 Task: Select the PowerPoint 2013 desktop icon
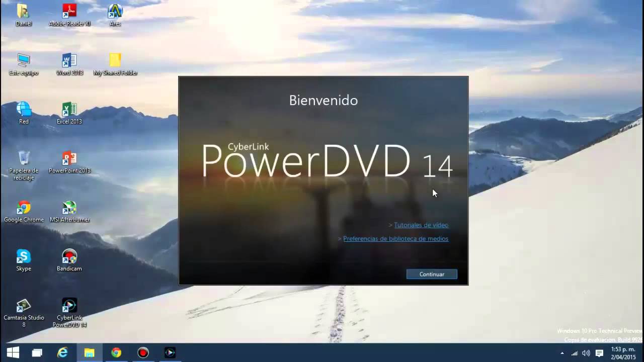tap(69, 162)
